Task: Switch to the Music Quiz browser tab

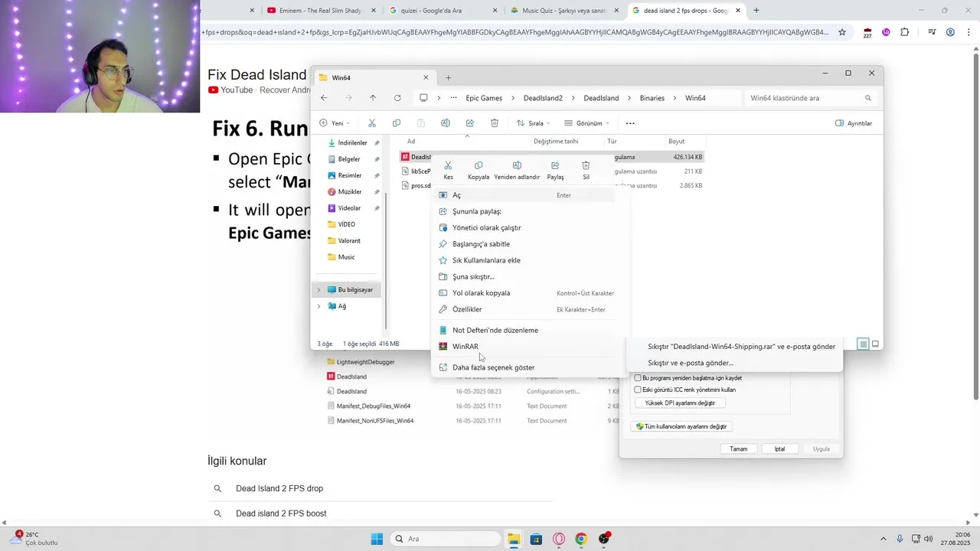Action: point(565,11)
